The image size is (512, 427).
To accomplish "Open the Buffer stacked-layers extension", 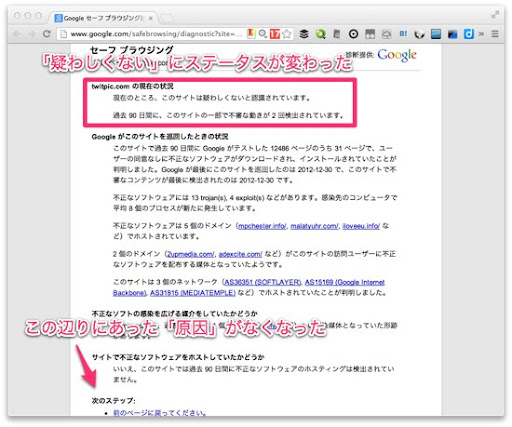I will tap(304, 34).
